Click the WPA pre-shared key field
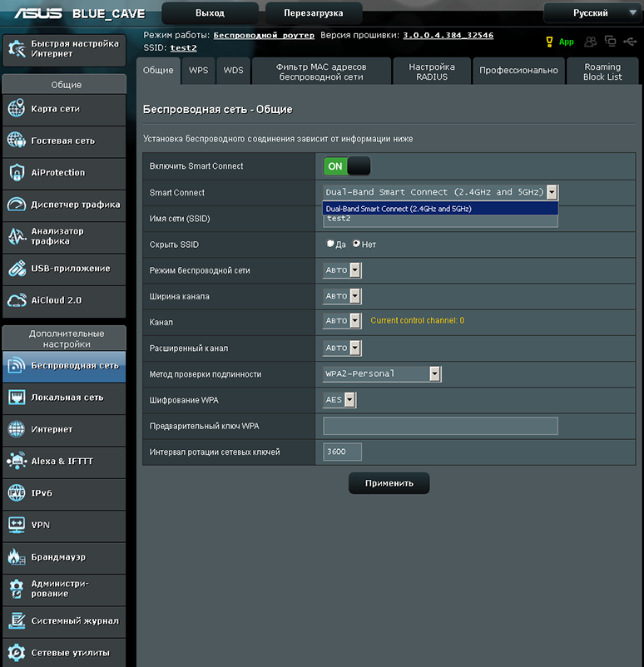The image size is (644, 667). (x=440, y=426)
